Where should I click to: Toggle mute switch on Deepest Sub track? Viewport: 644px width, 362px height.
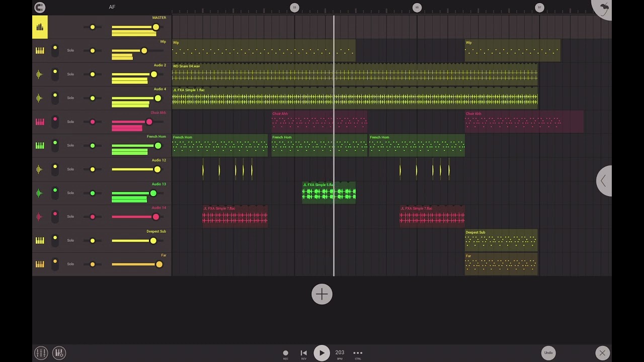coord(55,240)
